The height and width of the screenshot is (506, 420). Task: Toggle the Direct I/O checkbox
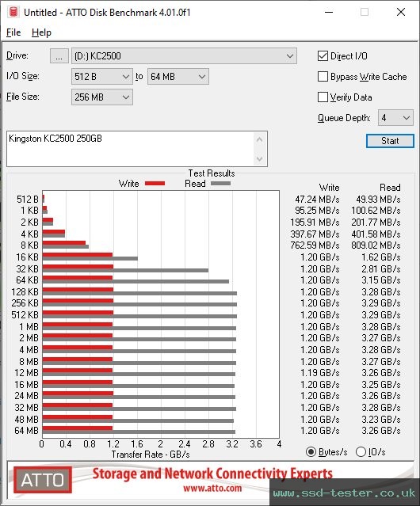pyautogui.click(x=323, y=56)
